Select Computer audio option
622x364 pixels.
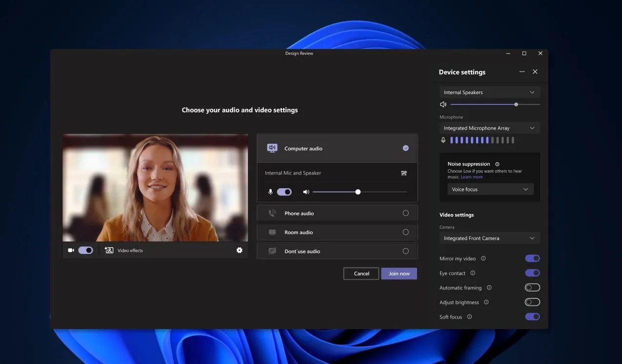(337, 148)
